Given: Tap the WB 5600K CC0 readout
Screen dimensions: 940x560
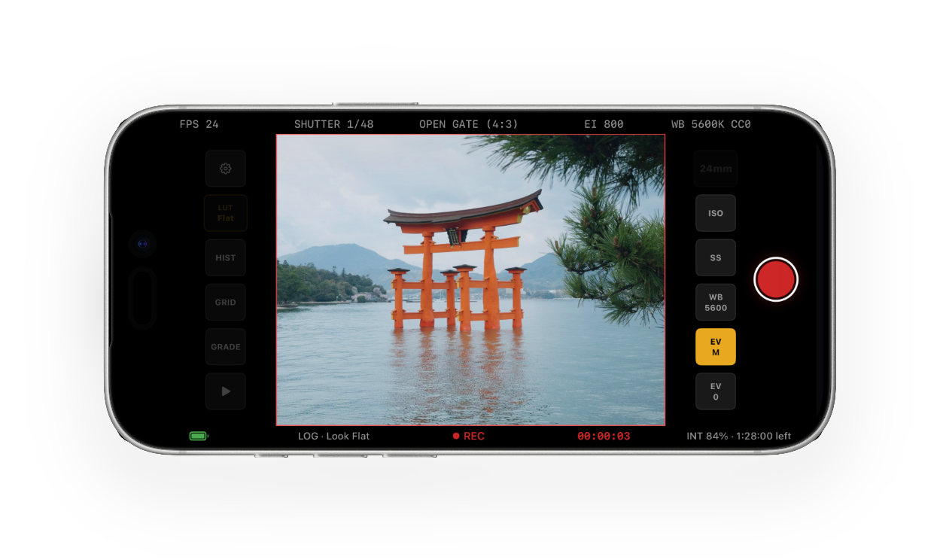Looking at the screenshot, I should (710, 124).
